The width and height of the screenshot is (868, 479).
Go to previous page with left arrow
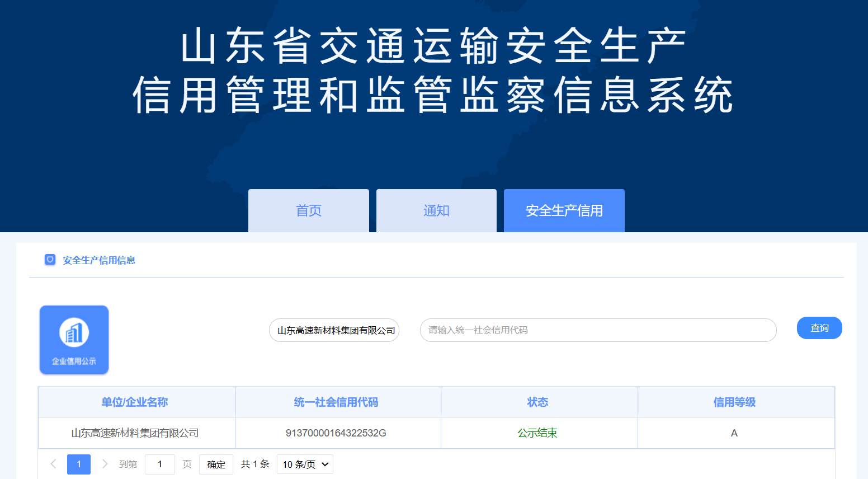pos(54,464)
